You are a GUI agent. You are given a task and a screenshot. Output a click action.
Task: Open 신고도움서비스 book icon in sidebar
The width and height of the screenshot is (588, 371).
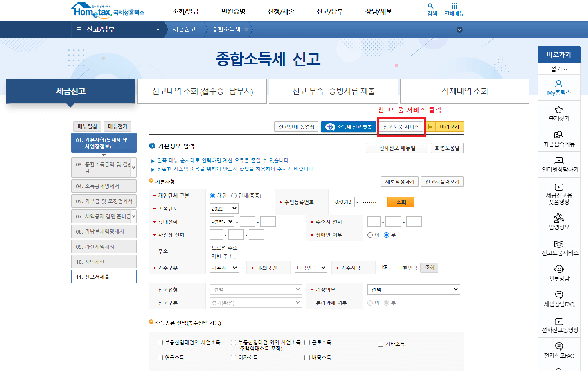559,244
